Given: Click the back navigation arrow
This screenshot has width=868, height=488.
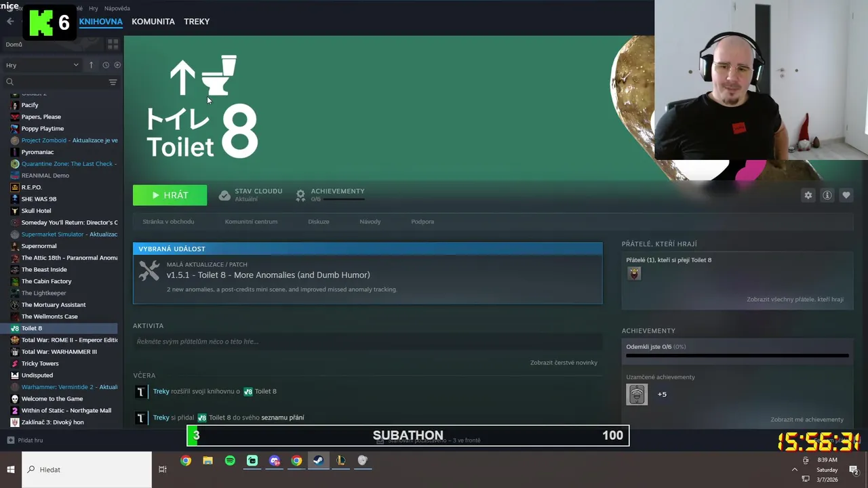Looking at the screenshot, I should click(x=10, y=22).
